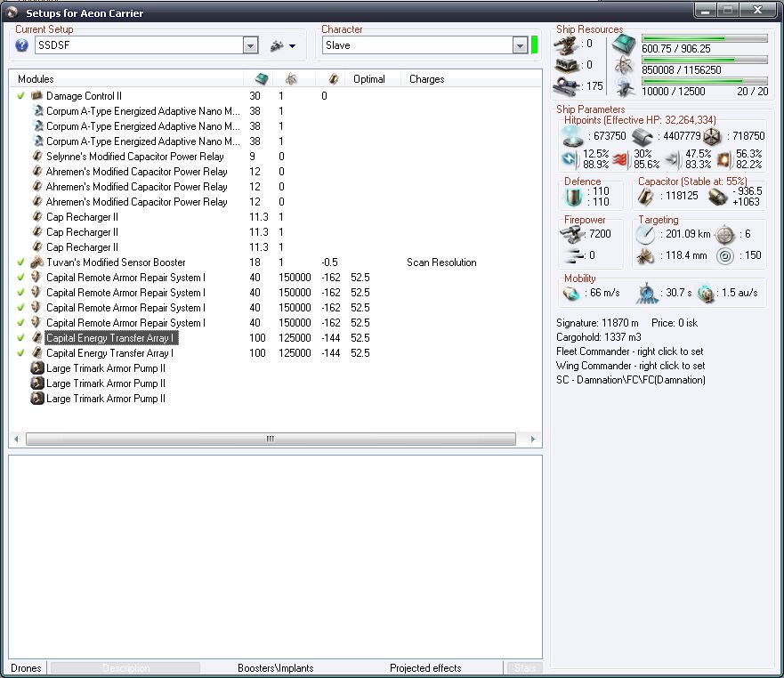This screenshot has width=784, height=678.
Task: Open the Current Setup dropdown arrow
Action: coord(250,45)
